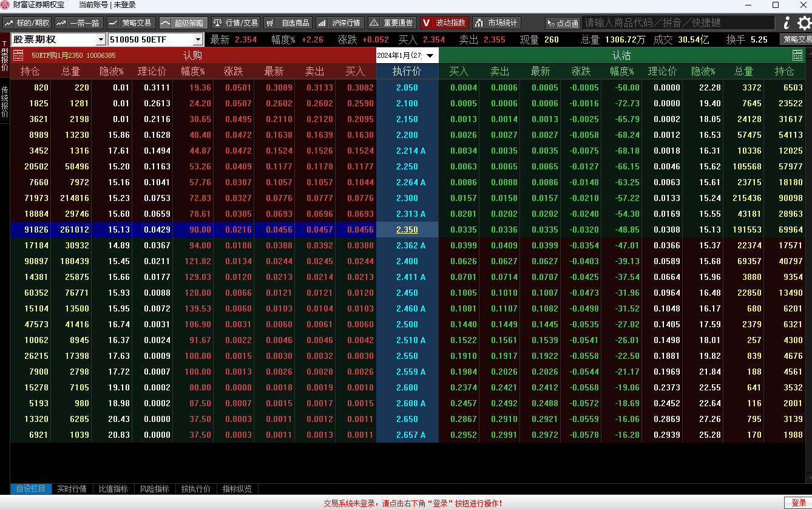Open the 标的/期权 toolbar view
Viewport: 812px width, 510px height.
(27, 23)
